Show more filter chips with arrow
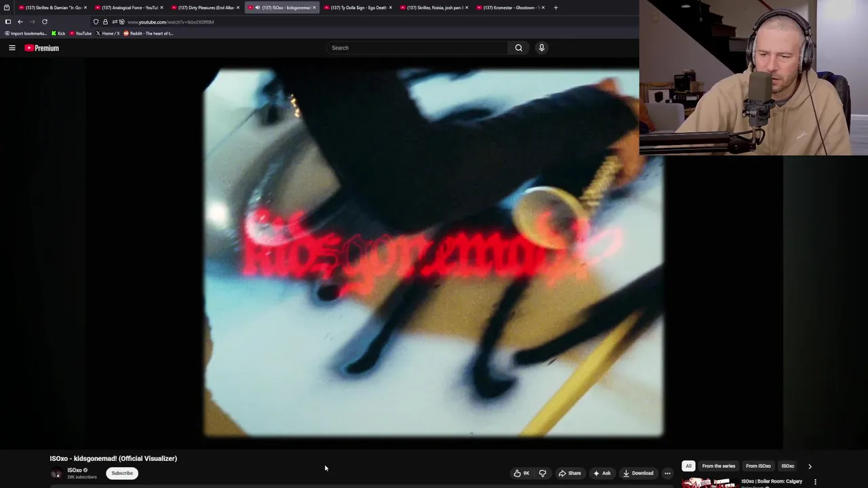The height and width of the screenshot is (488, 868). click(810, 466)
